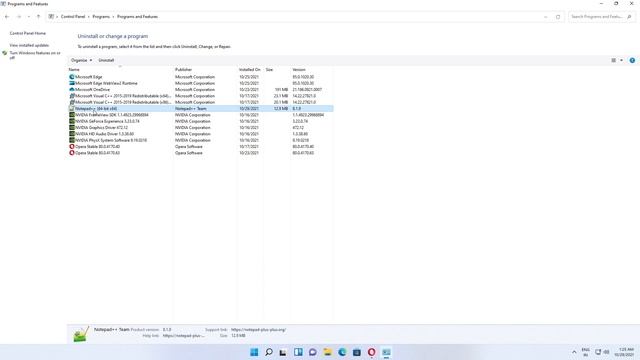Viewport: 640px width, 360px height.
Task: Click 'Notepad++ Team' publisher cell
Action: pos(191,109)
